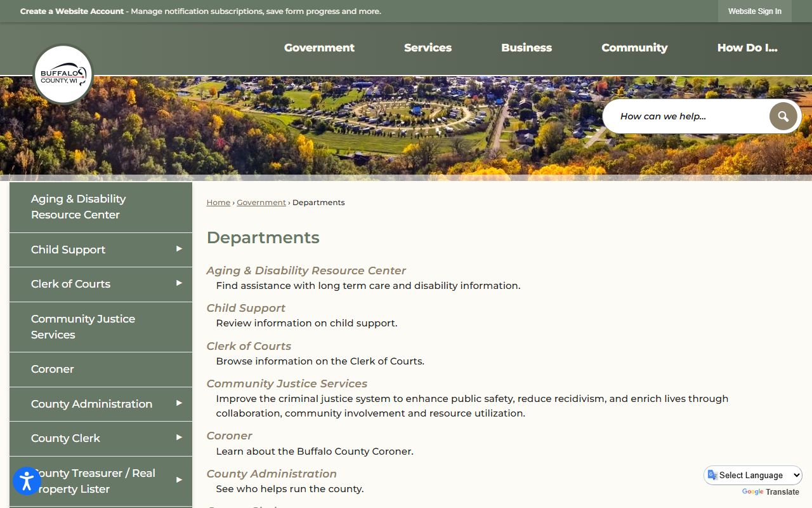
Task: Click the search magnifier button
Action: (x=783, y=116)
